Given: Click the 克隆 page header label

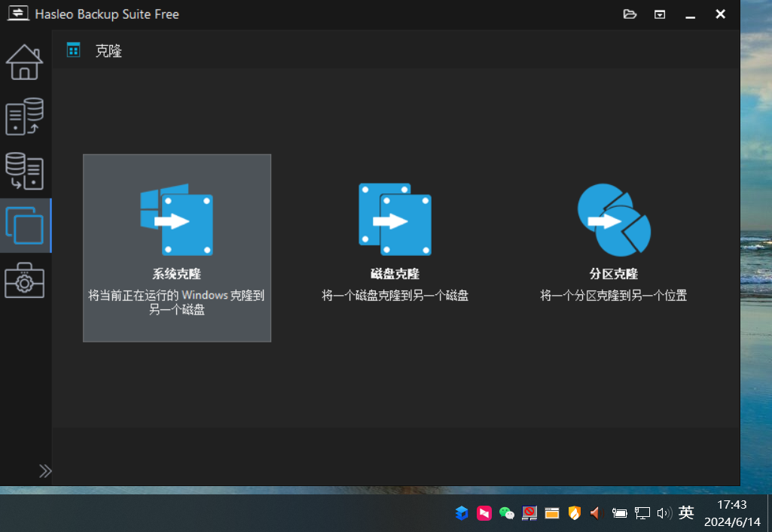Looking at the screenshot, I should [108, 51].
